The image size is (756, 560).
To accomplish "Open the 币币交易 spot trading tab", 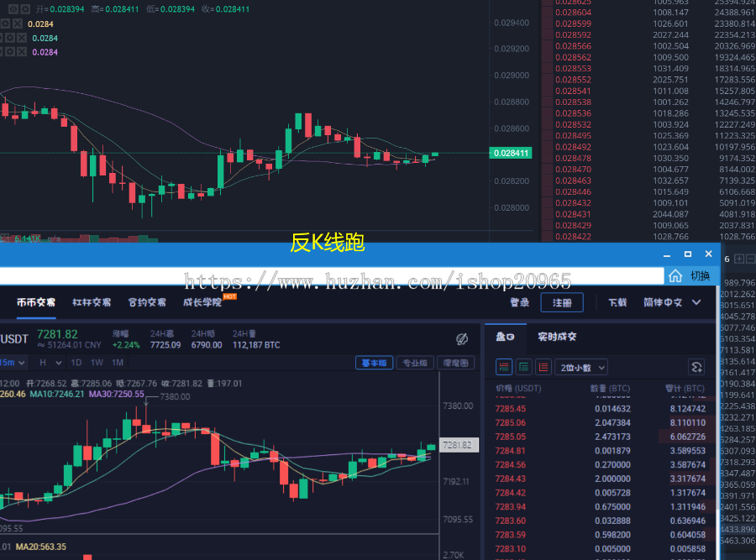I will click(x=36, y=302).
